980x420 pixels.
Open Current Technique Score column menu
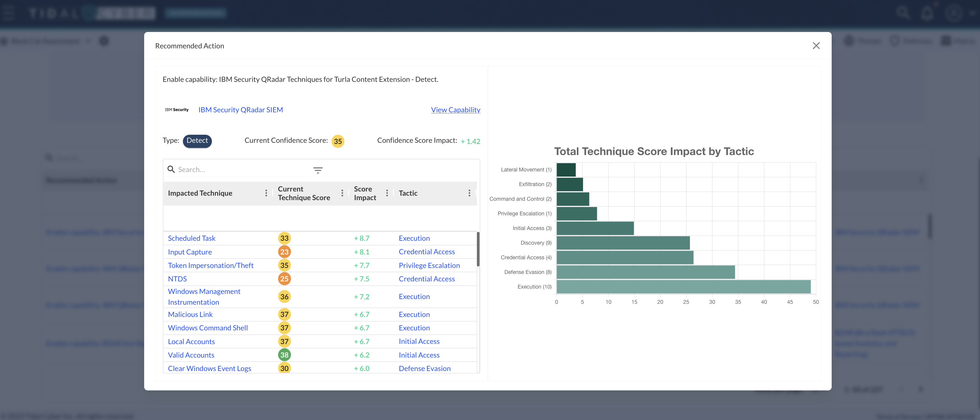(x=342, y=193)
